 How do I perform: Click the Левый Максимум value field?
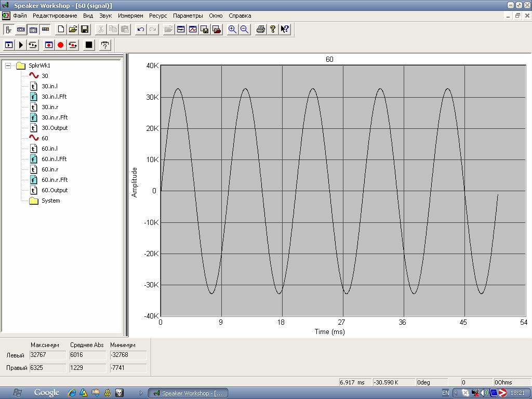pyautogui.click(x=48, y=355)
